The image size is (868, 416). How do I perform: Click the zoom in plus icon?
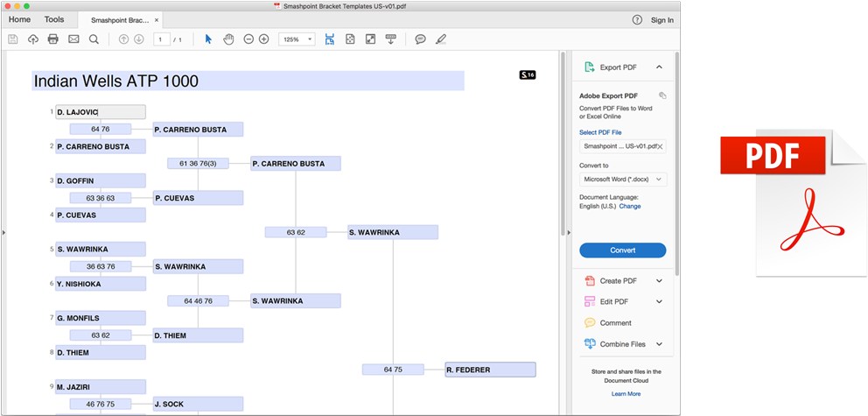(x=264, y=39)
